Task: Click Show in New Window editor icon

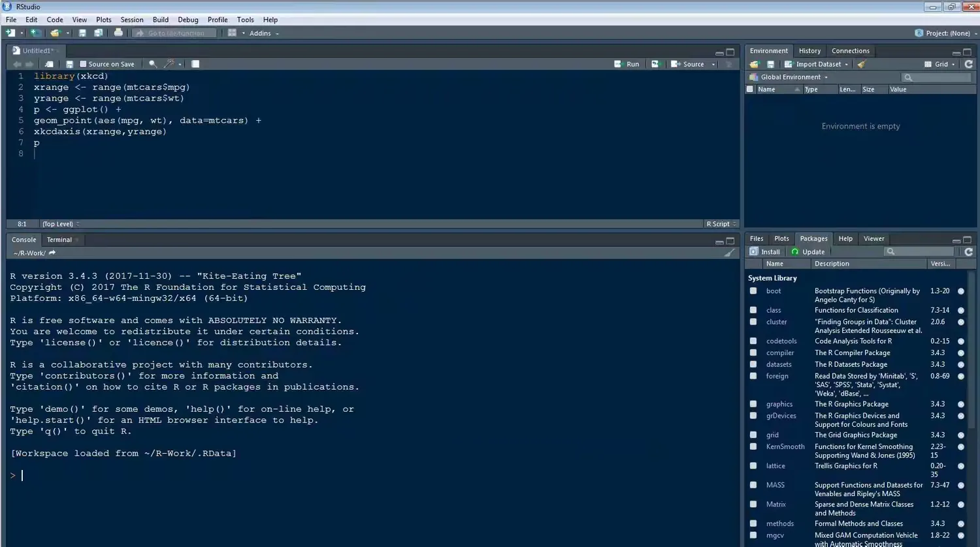Action: coord(49,64)
